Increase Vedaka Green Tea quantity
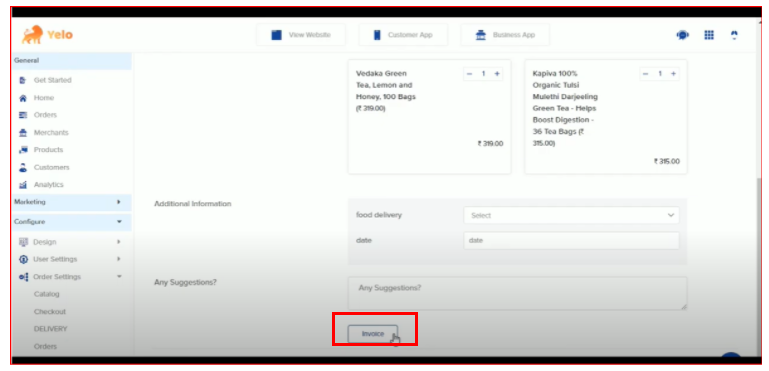This screenshot has width=769, height=371. point(497,74)
